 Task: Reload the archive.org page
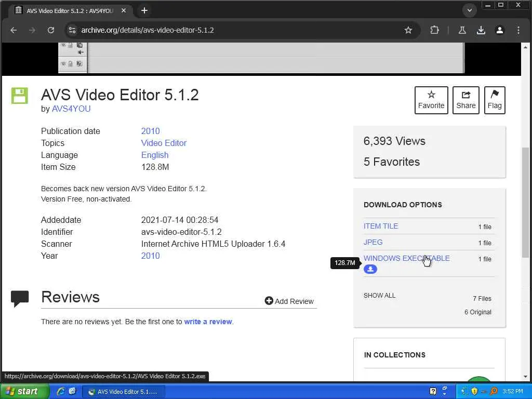coord(51,30)
